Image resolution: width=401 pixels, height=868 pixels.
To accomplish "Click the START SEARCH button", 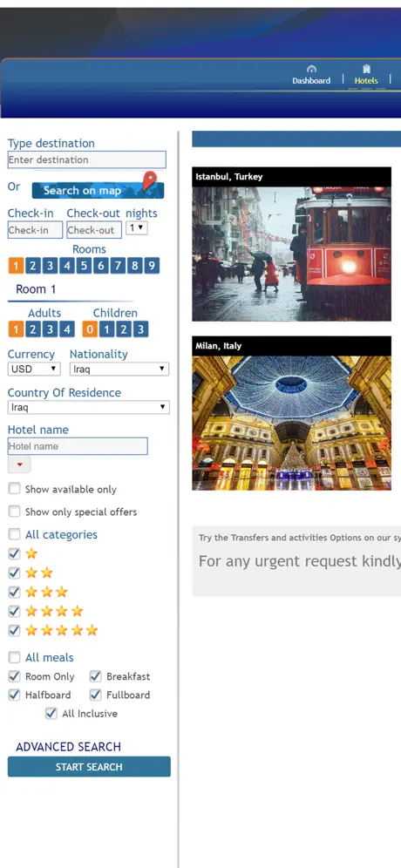I will (89, 767).
